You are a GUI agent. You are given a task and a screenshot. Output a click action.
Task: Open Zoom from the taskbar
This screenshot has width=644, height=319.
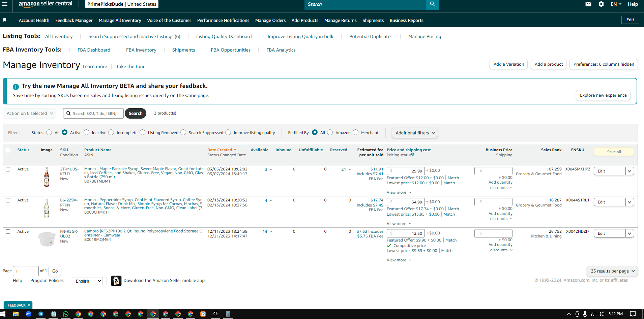pyautogui.click(x=28, y=314)
